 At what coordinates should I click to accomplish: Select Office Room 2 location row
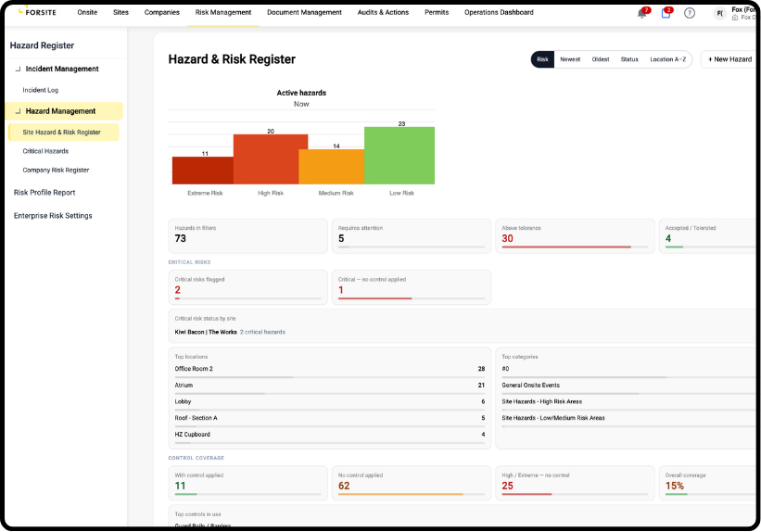[x=330, y=371]
